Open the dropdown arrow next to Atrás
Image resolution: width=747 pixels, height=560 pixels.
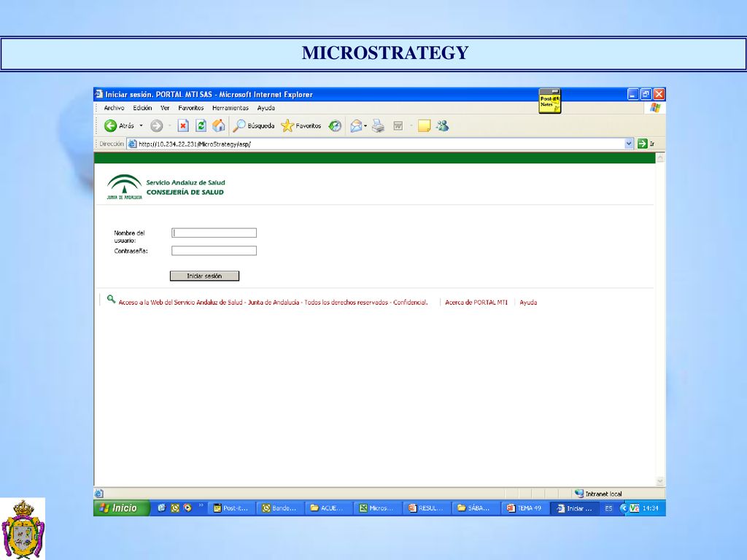(141, 125)
